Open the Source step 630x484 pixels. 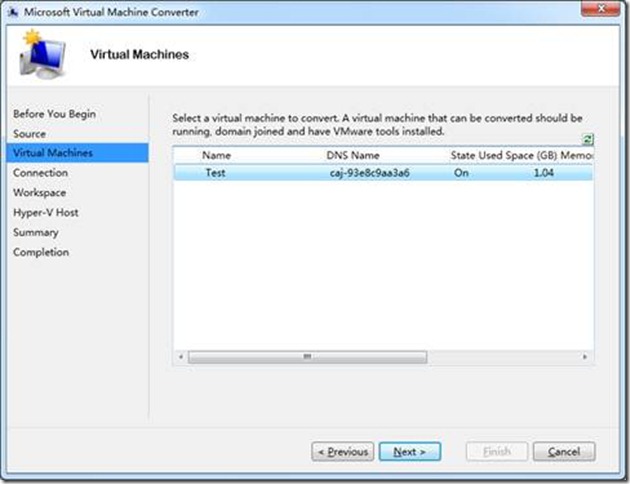(x=29, y=134)
